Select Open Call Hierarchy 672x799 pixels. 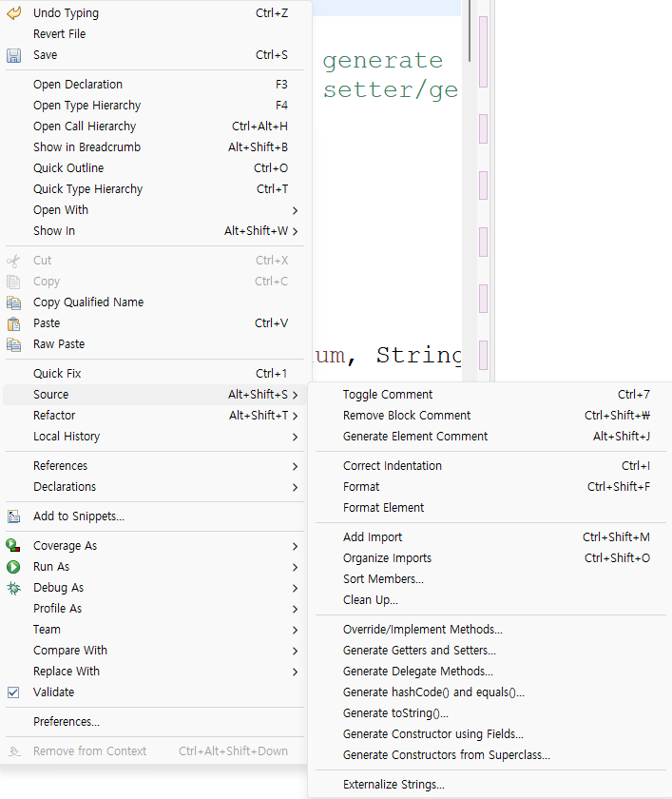pyautogui.click(x=155, y=126)
